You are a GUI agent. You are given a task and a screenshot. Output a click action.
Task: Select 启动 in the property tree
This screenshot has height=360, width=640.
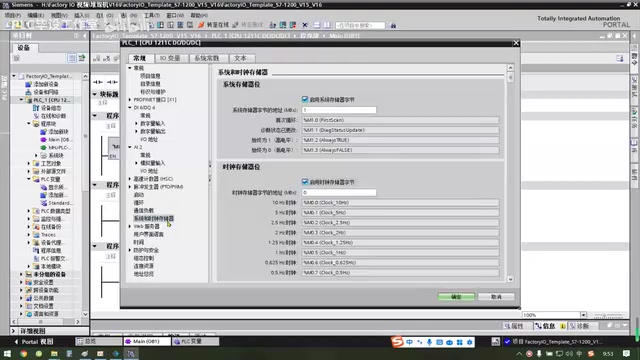click(139, 195)
